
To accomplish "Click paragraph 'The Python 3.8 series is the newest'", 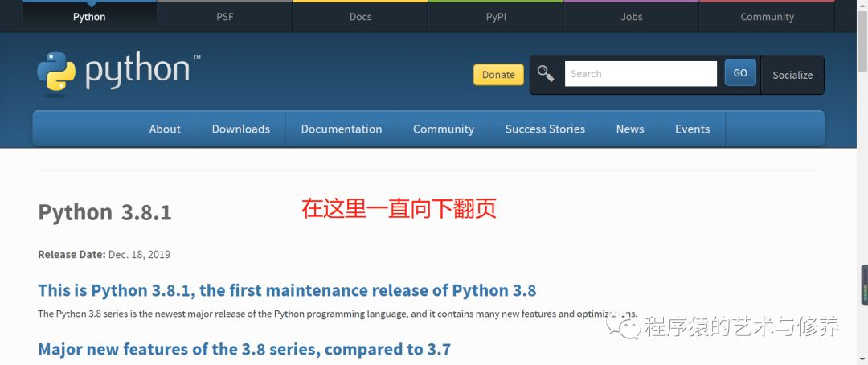I will click(338, 314).
